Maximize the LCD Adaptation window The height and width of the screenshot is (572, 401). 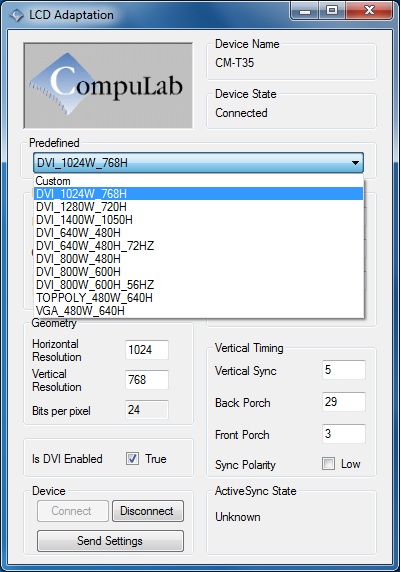(332, 11)
